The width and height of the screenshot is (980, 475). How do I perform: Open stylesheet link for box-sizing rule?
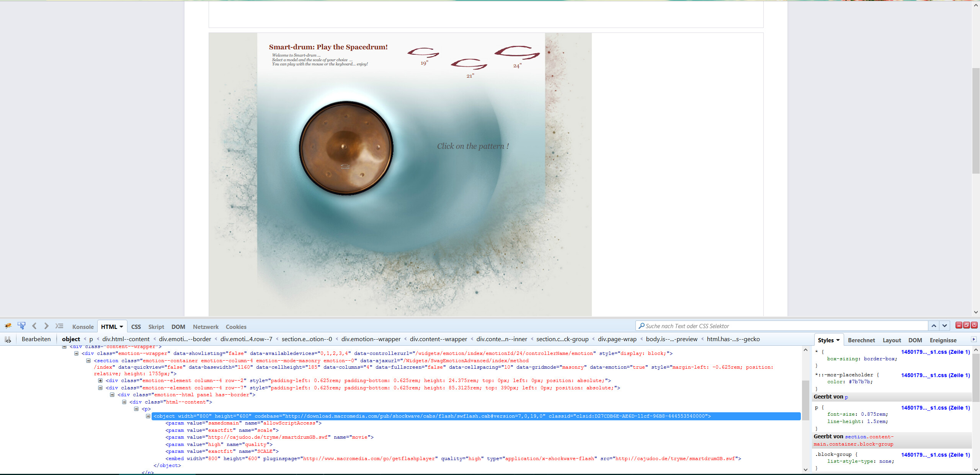[x=936, y=352]
